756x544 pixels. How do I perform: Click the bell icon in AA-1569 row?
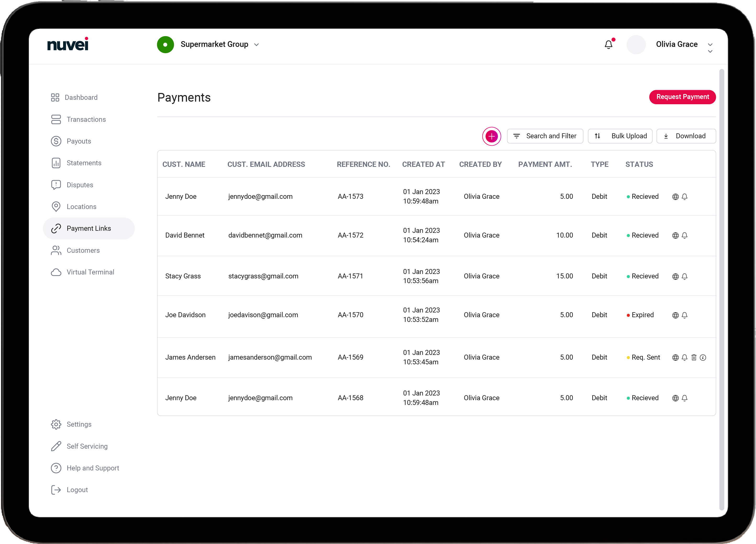click(x=685, y=358)
